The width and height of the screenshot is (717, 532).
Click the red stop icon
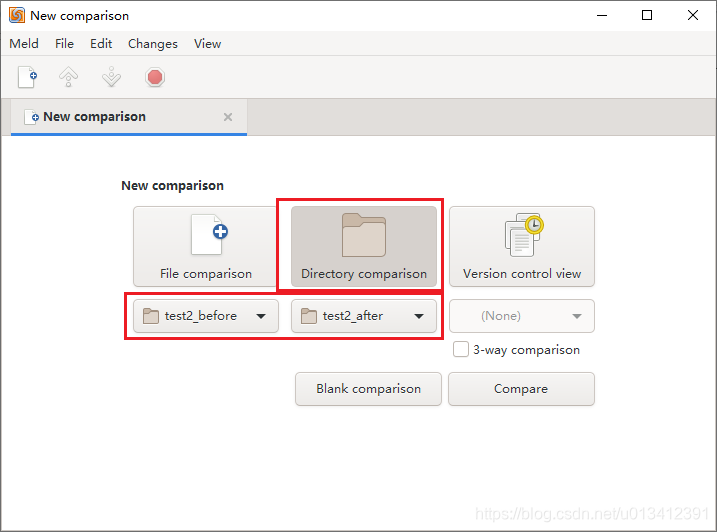pos(155,77)
